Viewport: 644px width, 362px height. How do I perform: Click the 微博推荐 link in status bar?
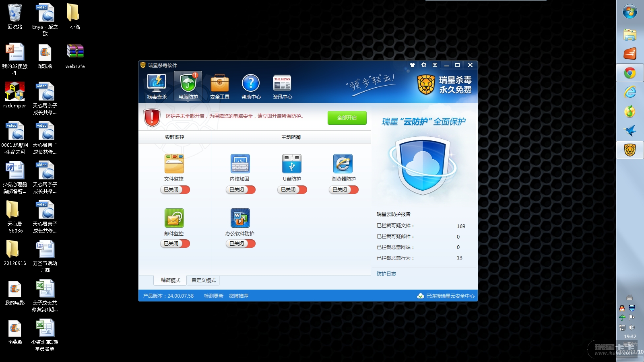(239, 296)
